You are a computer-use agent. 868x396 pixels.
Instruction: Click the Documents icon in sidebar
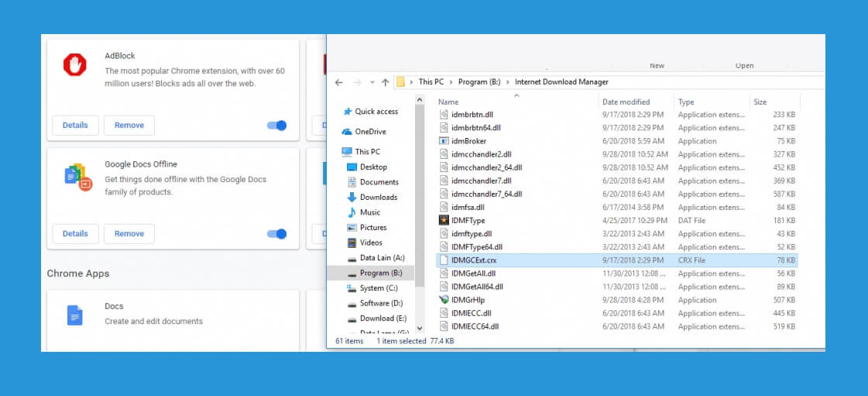coord(352,181)
